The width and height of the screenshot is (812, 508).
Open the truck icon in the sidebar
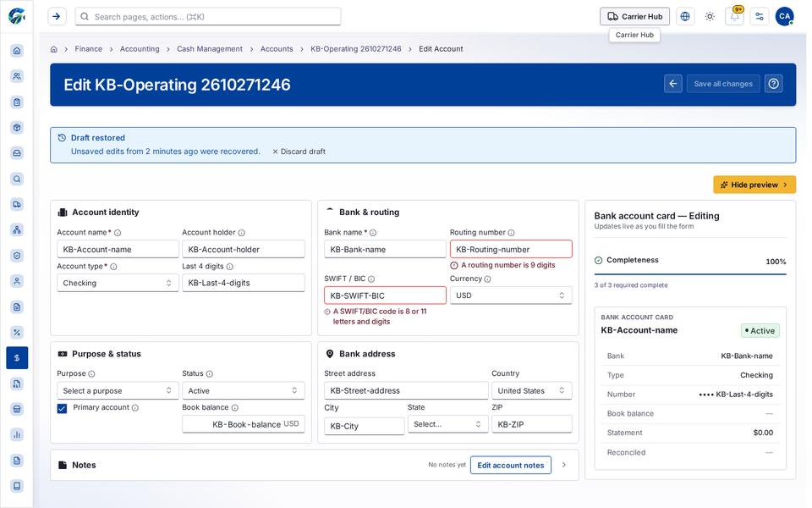click(x=17, y=204)
